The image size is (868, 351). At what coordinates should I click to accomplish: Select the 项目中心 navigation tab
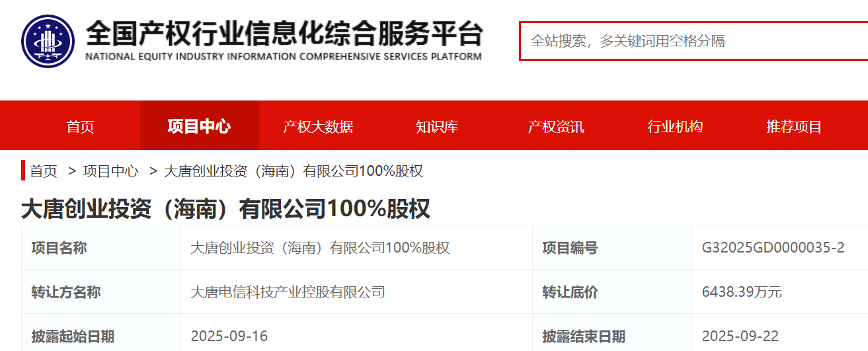[199, 126]
